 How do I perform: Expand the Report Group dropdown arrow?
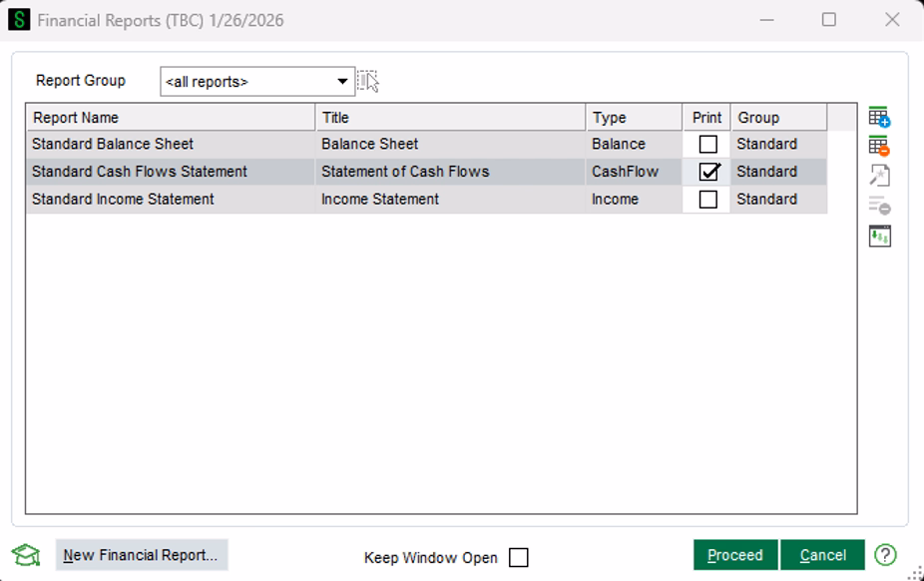pos(342,82)
